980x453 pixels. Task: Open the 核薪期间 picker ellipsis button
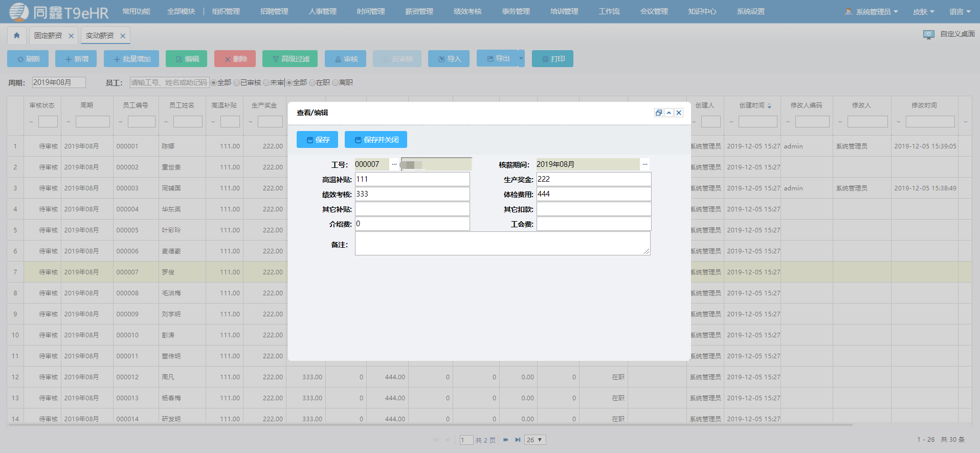click(x=645, y=164)
